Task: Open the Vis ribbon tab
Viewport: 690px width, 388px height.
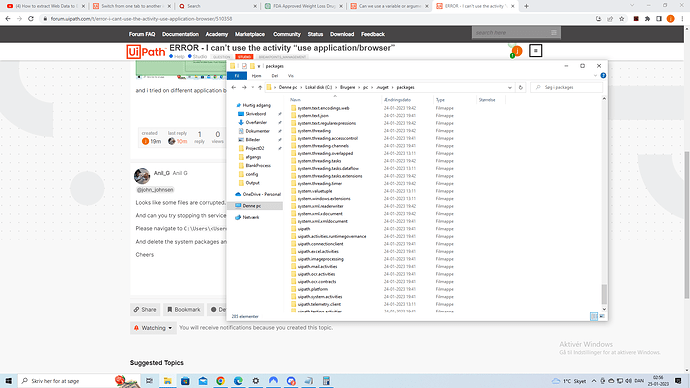Action: coord(290,76)
